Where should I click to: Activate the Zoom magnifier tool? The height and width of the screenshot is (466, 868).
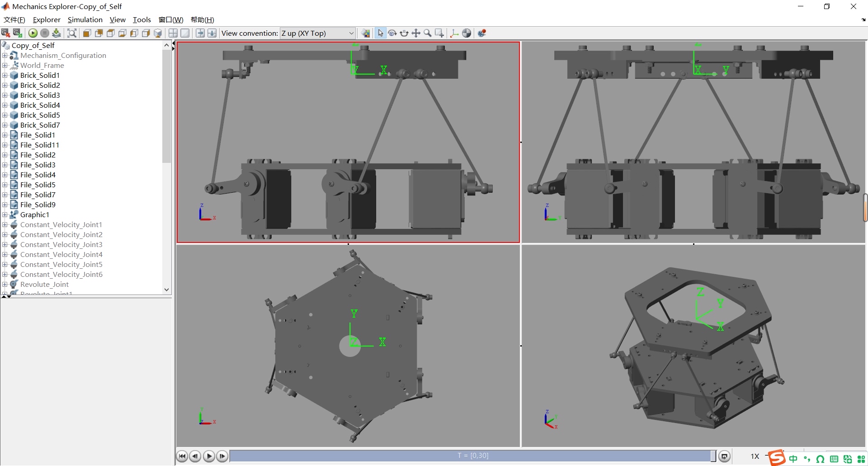point(428,33)
